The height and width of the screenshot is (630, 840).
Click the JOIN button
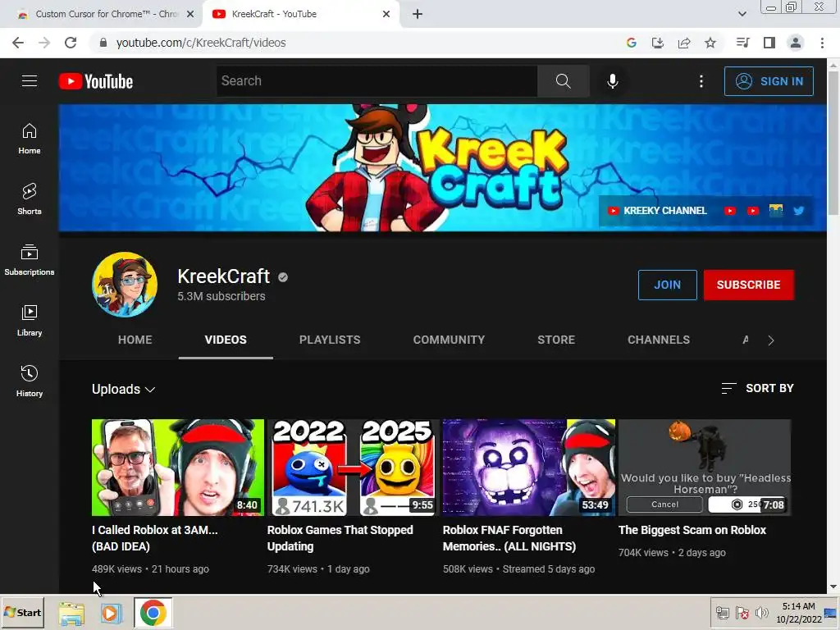pos(667,285)
